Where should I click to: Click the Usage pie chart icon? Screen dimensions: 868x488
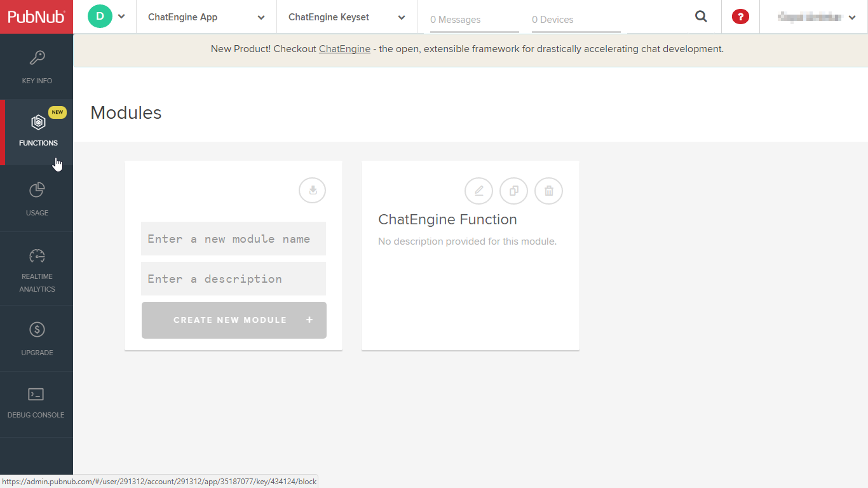[37, 190]
